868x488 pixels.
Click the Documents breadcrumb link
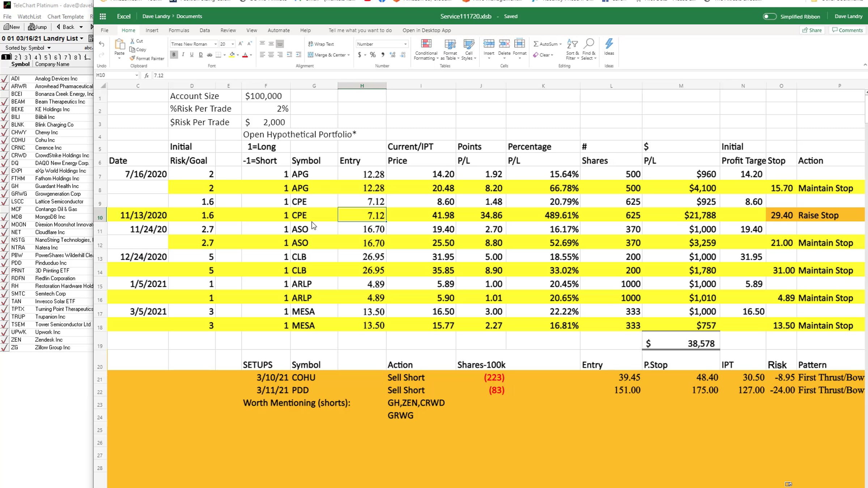(x=189, y=16)
